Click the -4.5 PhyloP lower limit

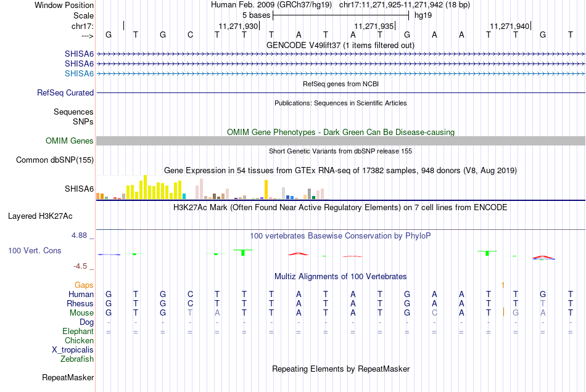(80, 266)
